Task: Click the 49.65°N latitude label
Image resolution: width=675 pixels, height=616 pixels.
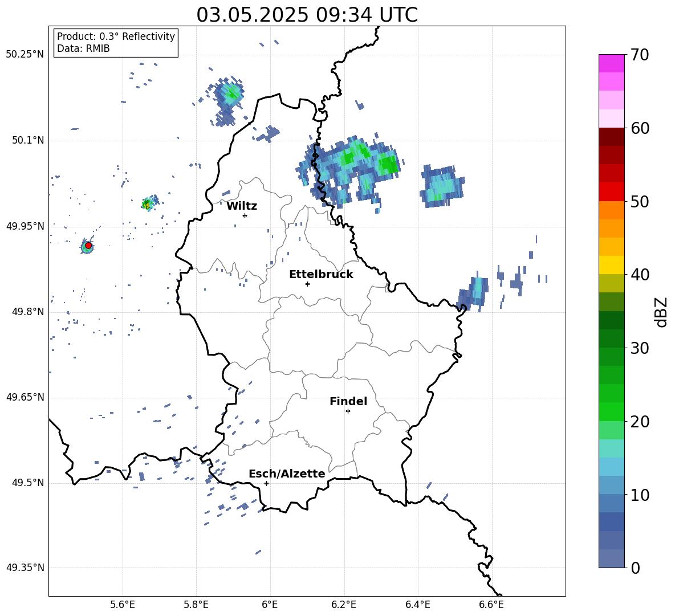Action: click(25, 397)
